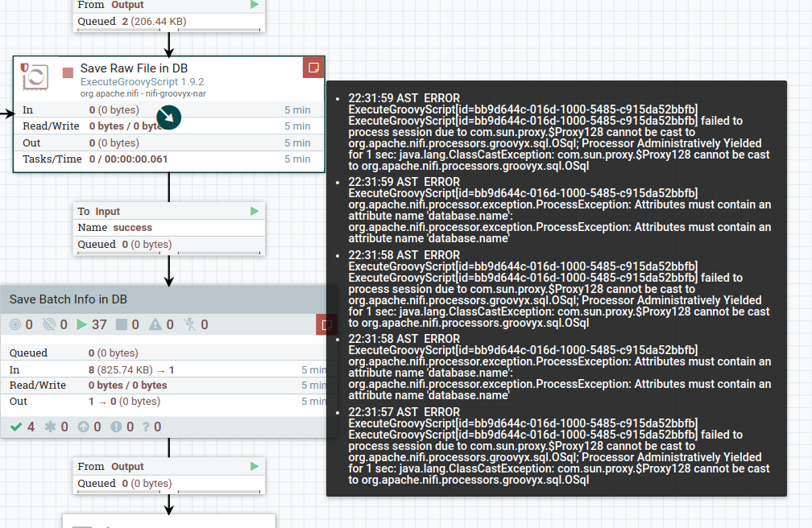Viewport: 812px width, 528px height.
Task: Click the 22:31:58 ClassCastException error bulletin
Action: click(559, 289)
